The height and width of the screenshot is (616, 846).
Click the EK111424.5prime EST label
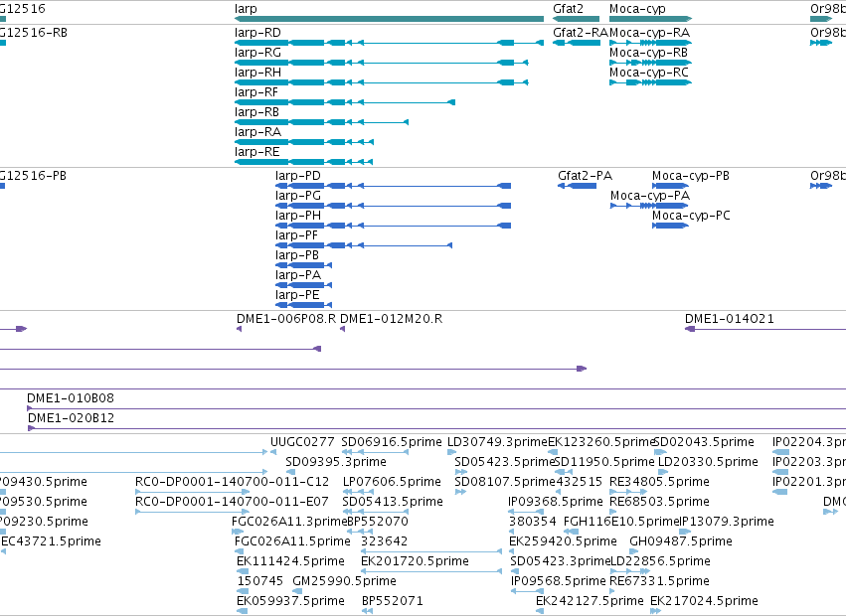[291, 561]
